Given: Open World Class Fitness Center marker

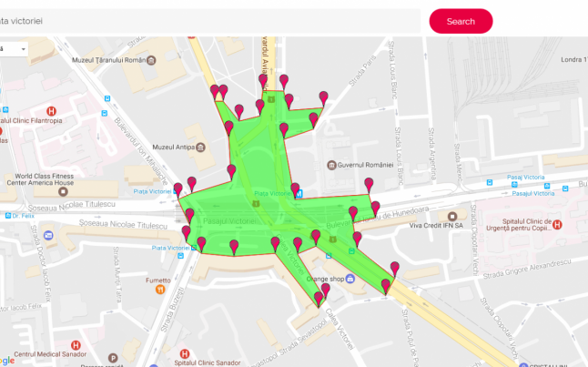Looking at the screenshot, I should pos(63,192).
